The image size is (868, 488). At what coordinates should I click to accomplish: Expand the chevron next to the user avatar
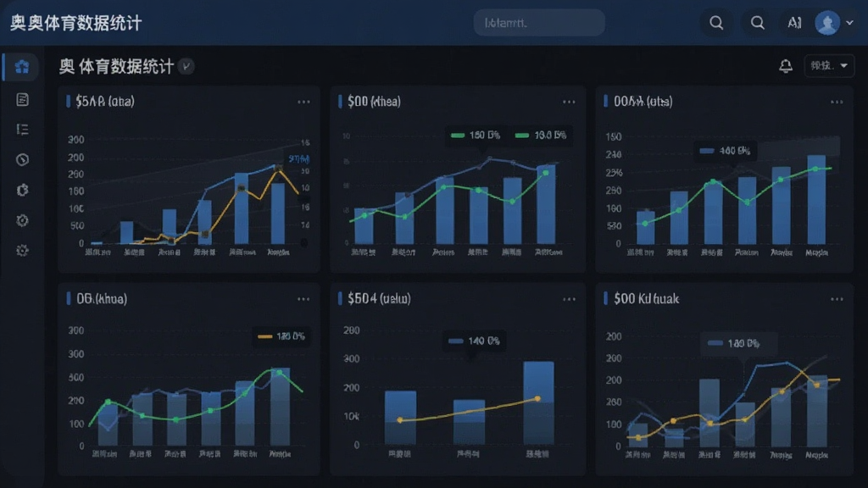pyautogui.click(x=849, y=23)
